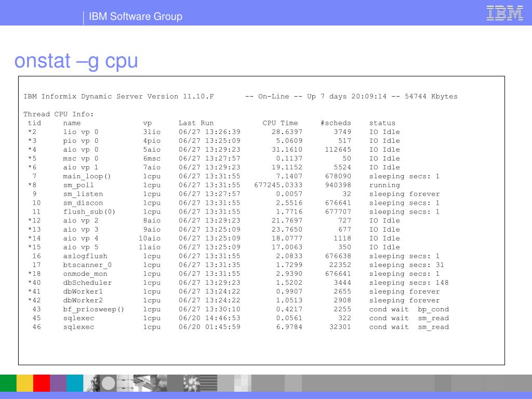
Task: Select thread name lio vp 0
Action: [x=81, y=131]
